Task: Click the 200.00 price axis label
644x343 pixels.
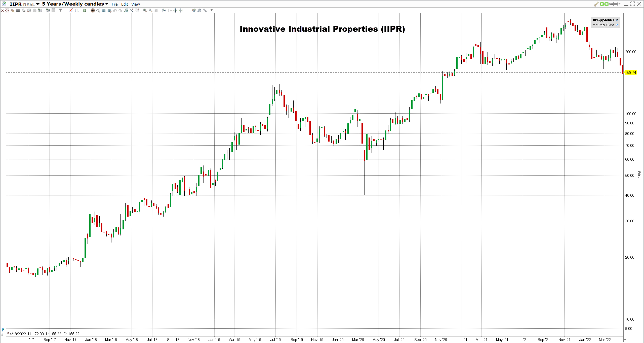Action: click(630, 52)
